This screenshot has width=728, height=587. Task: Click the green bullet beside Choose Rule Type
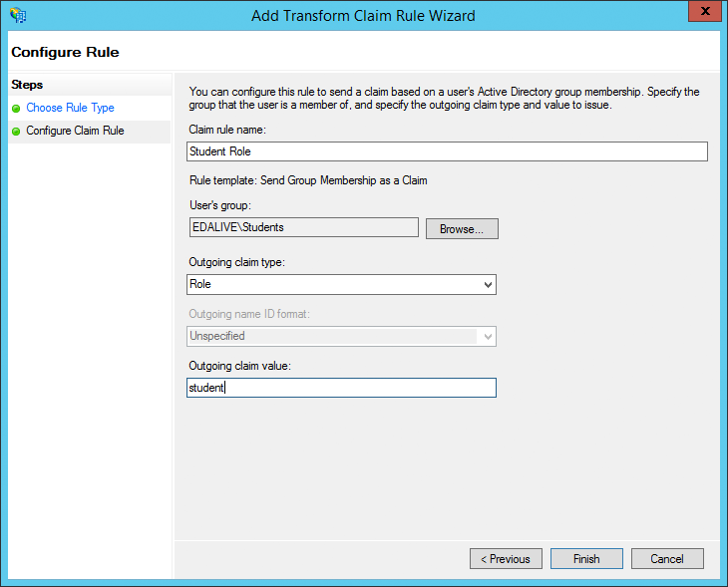(16, 108)
